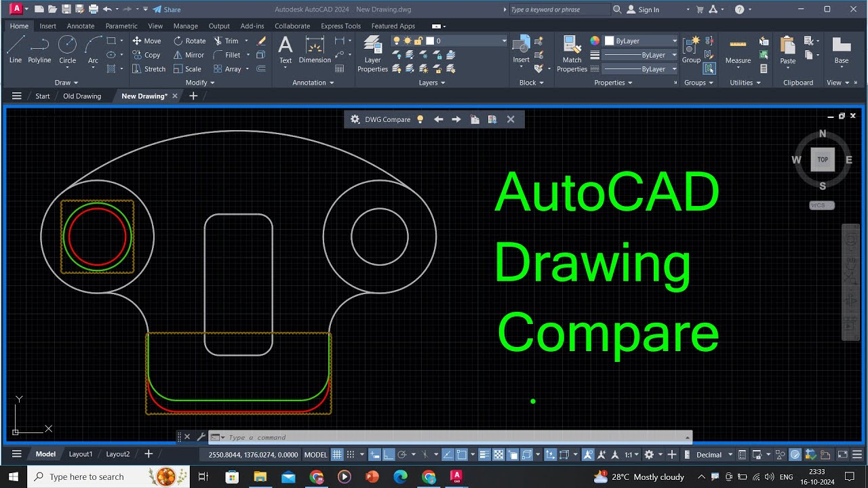Activate the Fillet command

pos(227,55)
